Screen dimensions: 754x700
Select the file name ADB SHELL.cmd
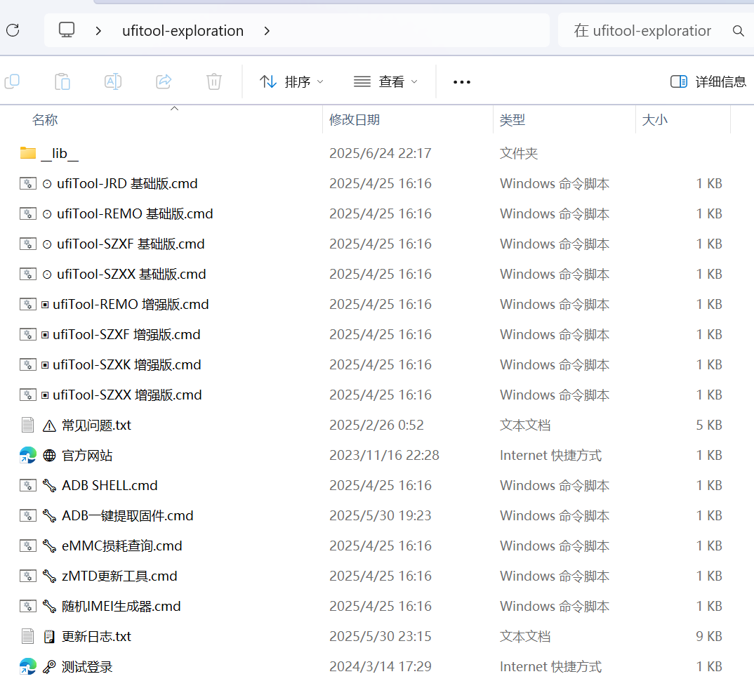(x=110, y=485)
